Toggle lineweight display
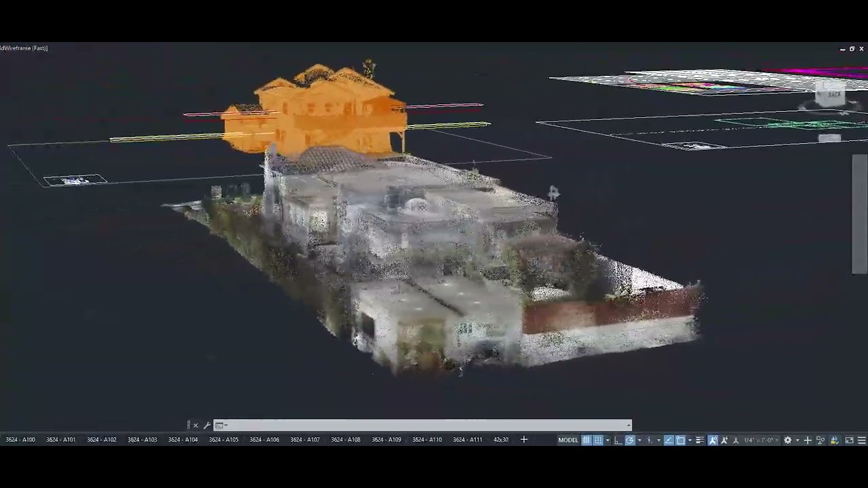Image resolution: width=868 pixels, height=488 pixels. coord(700,440)
